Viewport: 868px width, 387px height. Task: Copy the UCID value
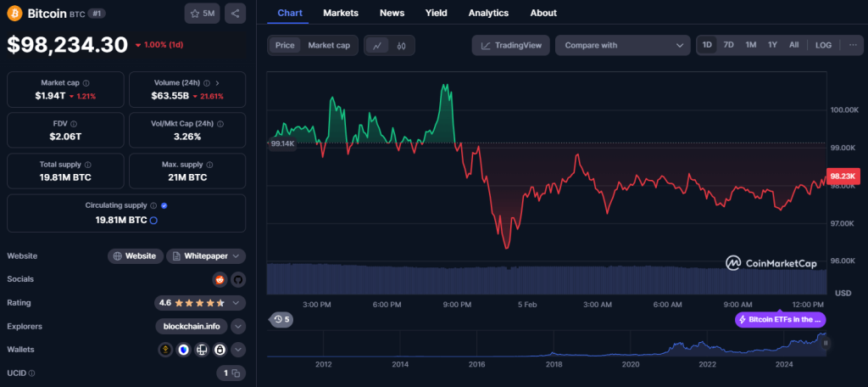point(236,373)
